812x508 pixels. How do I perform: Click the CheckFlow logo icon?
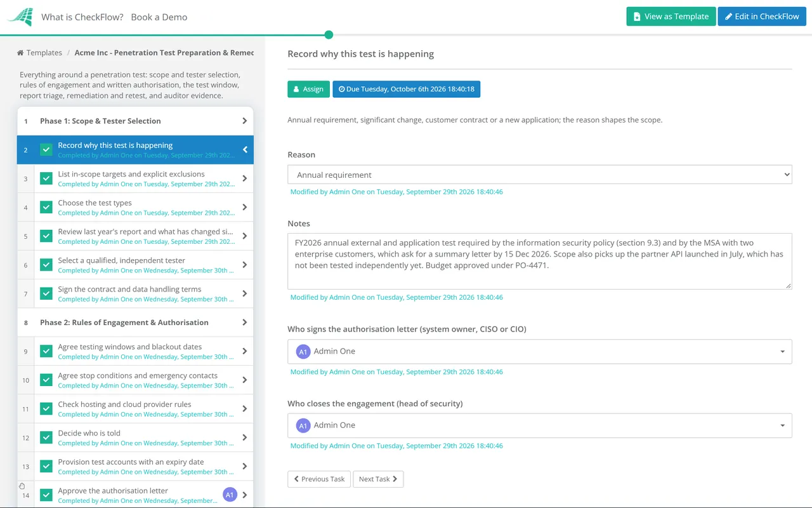point(20,17)
